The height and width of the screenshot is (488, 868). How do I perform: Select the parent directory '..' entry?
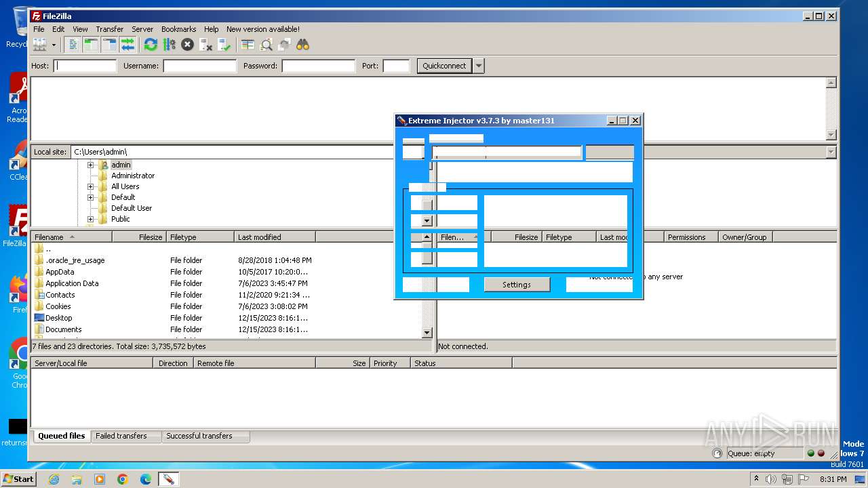[226, 249]
